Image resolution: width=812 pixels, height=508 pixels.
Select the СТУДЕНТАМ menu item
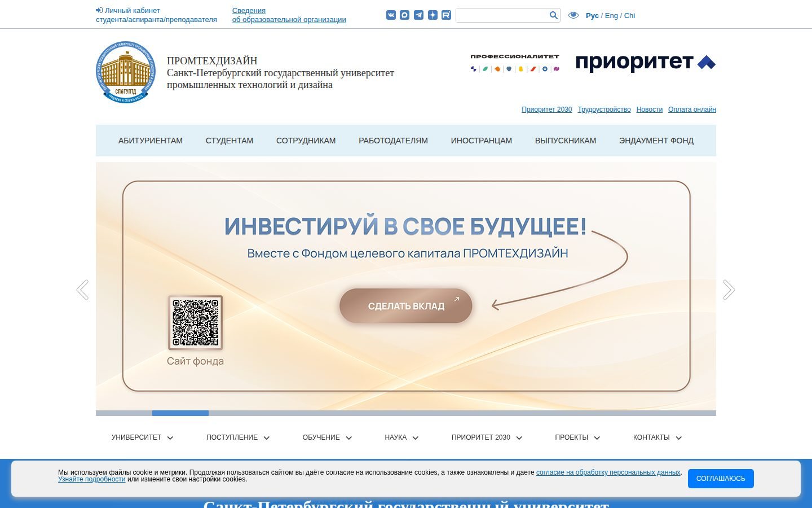tap(230, 141)
